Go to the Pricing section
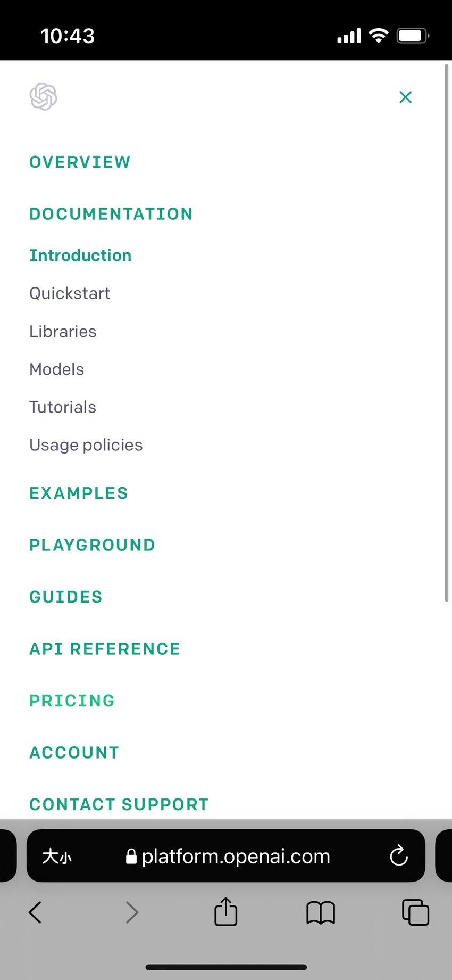This screenshot has width=452, height=980. (x=72, y=701)
